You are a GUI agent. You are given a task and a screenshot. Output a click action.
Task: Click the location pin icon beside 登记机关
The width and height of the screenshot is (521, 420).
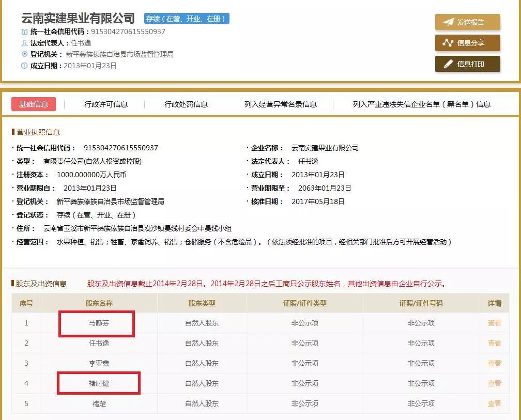24,54
